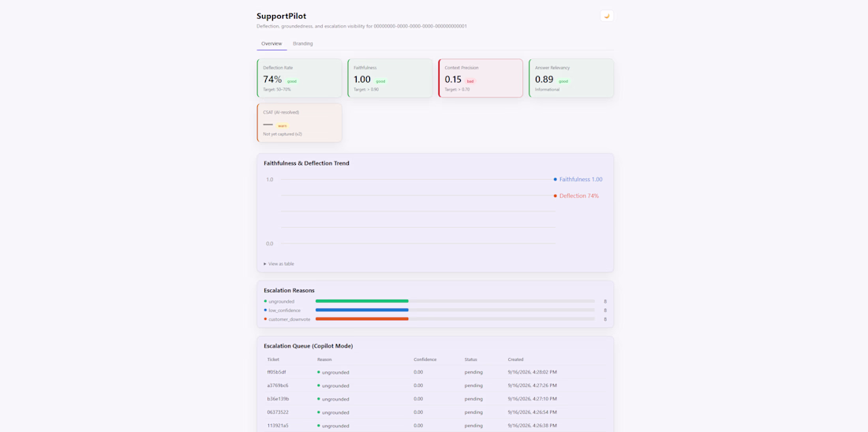Click the green good badge beside 74%
This screenshot has height=432, width=868.
(x=292, y=80)
